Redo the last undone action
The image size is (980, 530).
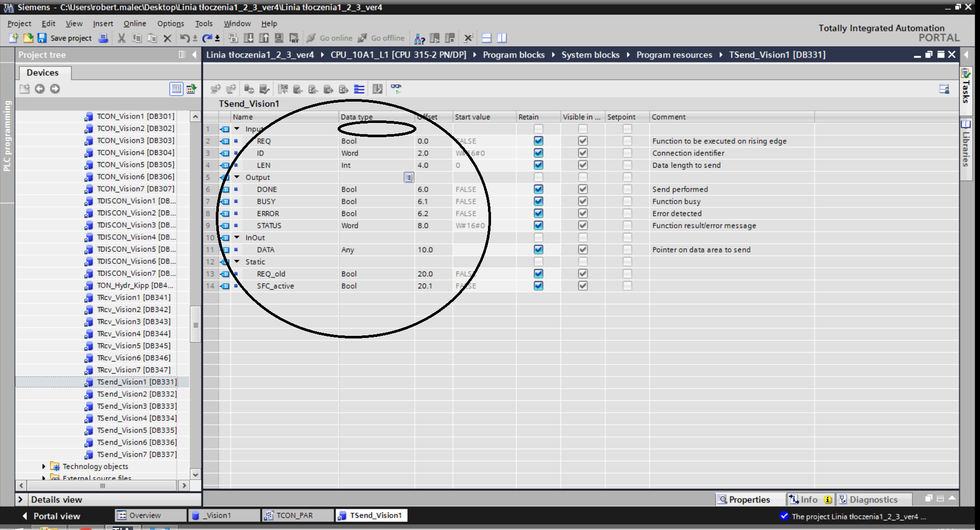[207, 38]
